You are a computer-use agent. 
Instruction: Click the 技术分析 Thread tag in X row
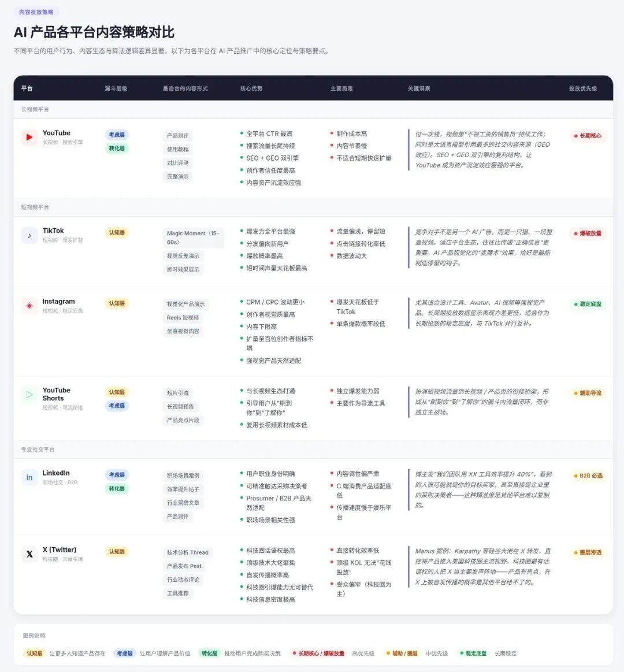(188, 552)
